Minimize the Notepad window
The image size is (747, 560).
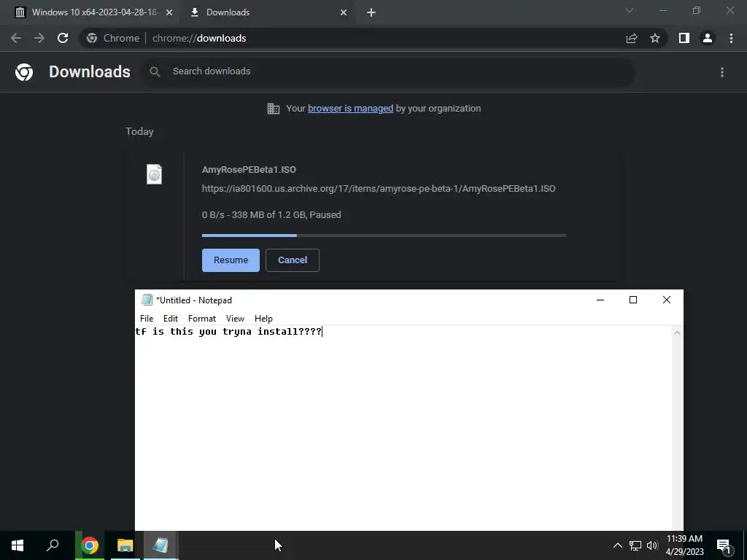point(600,300)
